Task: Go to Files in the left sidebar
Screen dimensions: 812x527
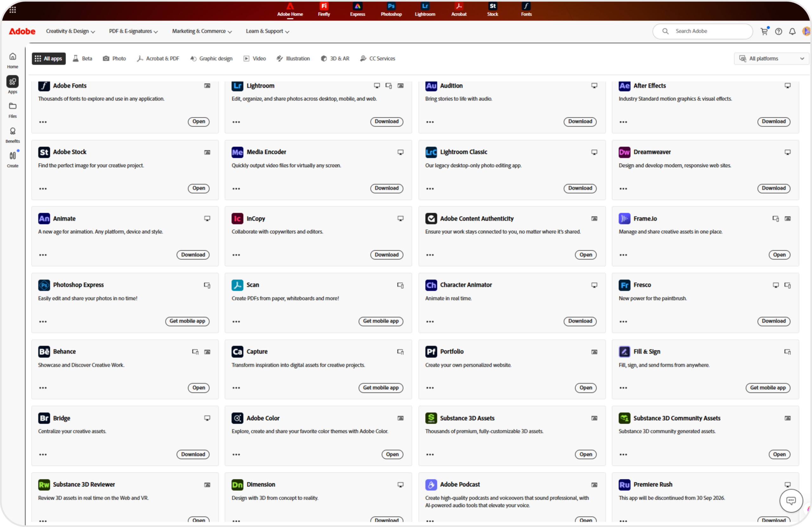Action: click(13, 110)
